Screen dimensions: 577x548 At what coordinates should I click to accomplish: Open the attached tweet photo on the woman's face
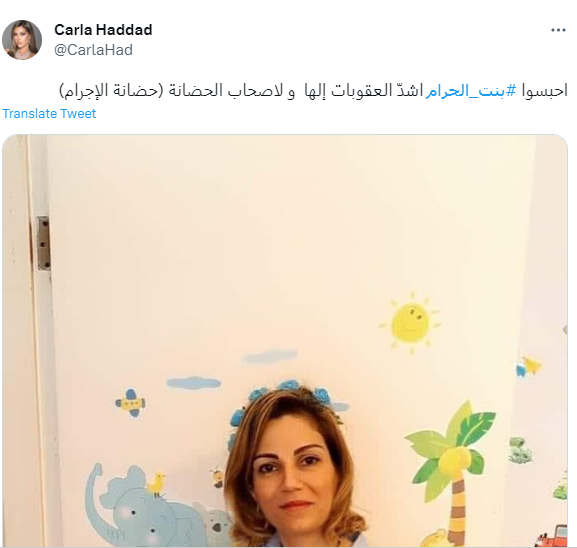pos(291,475)
